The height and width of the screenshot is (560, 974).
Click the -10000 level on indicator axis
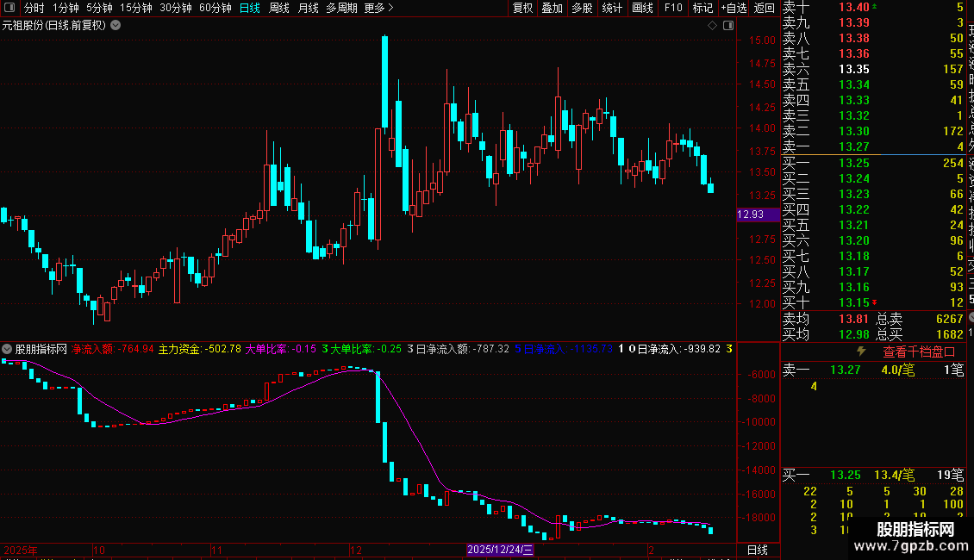coord(759,422)
